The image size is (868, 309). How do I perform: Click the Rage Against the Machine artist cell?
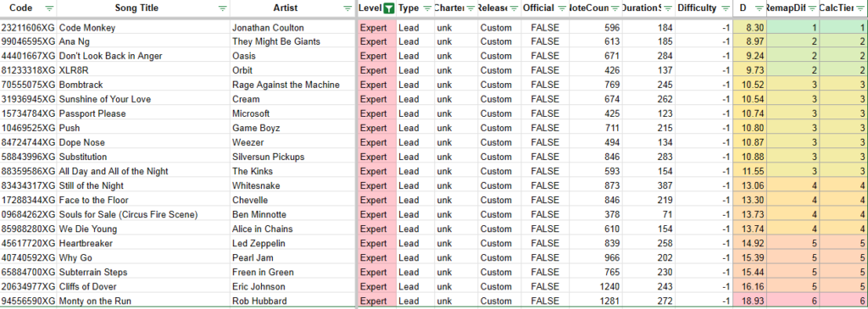click(292, 86)
